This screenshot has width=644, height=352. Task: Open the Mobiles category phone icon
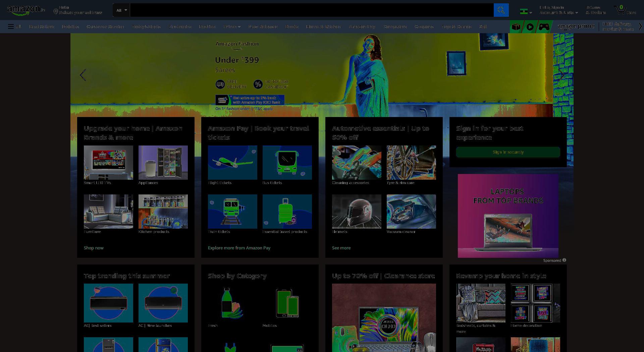pos(287,303)
